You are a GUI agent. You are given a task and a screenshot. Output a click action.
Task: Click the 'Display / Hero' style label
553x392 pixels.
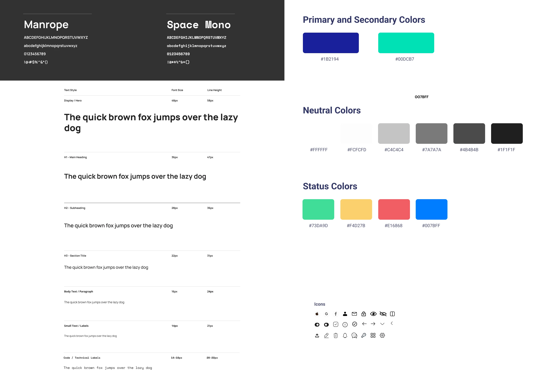click(x=73, y=100)
